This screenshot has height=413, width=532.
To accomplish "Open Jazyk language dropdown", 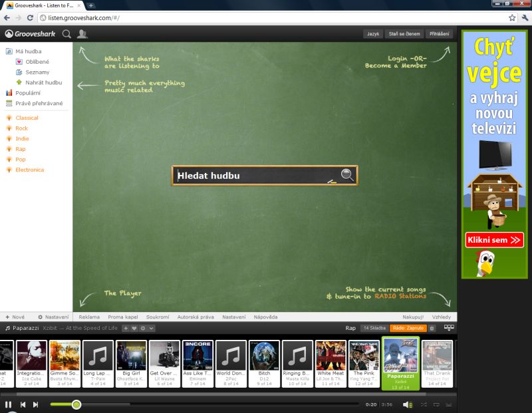I will (373, 34).
